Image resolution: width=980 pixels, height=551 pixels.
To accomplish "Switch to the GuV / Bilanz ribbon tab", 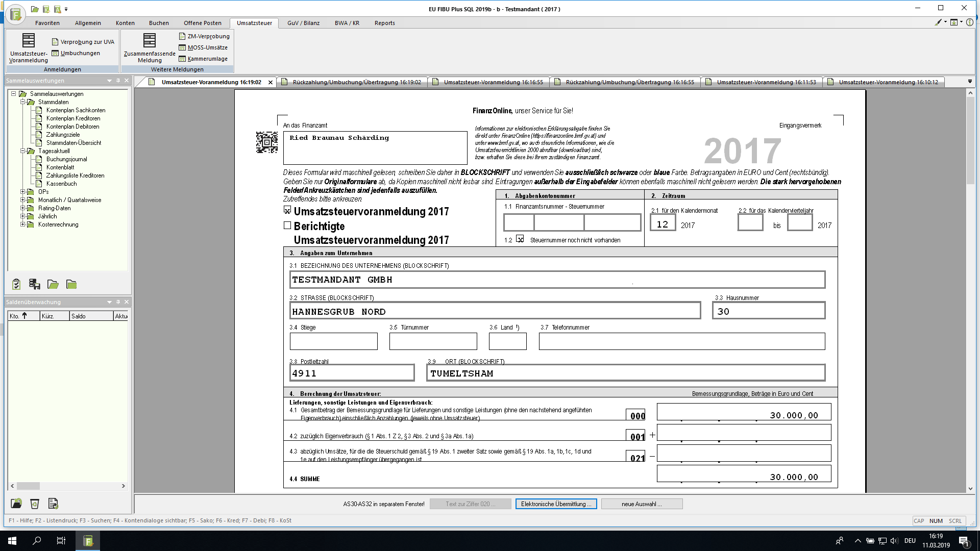I will point(303,23).
